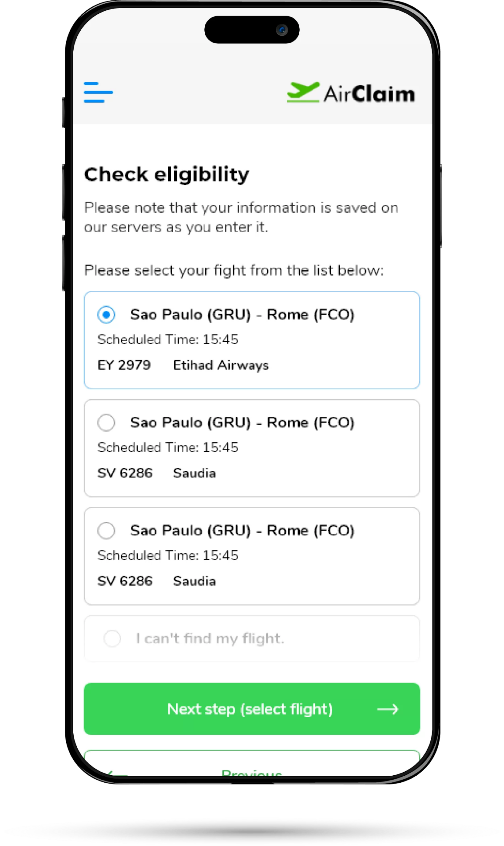
Task: Select the Etihad Airways flight radio button
Action: click(x=106, y=314)
